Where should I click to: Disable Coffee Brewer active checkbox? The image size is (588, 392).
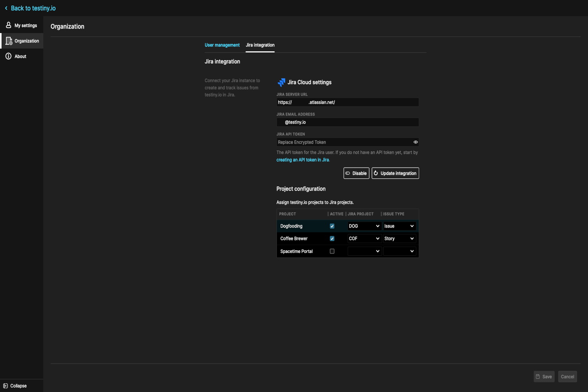(332, 238)
